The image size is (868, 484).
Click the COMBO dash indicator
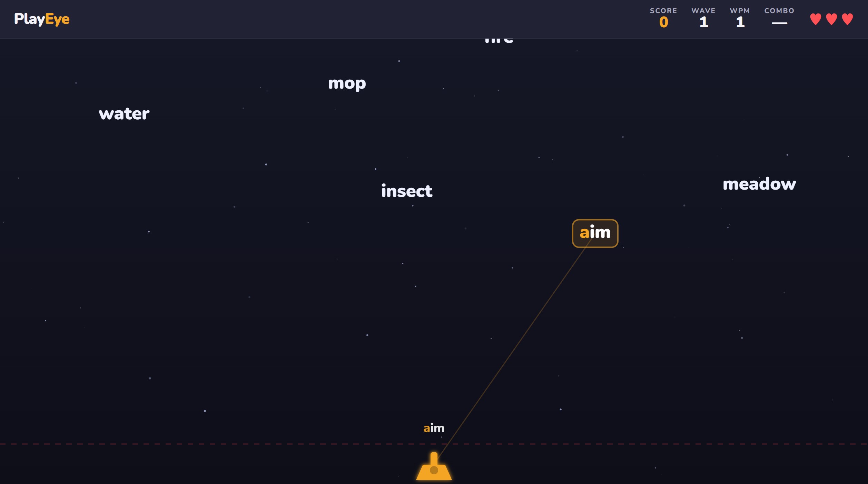[779, 23]
